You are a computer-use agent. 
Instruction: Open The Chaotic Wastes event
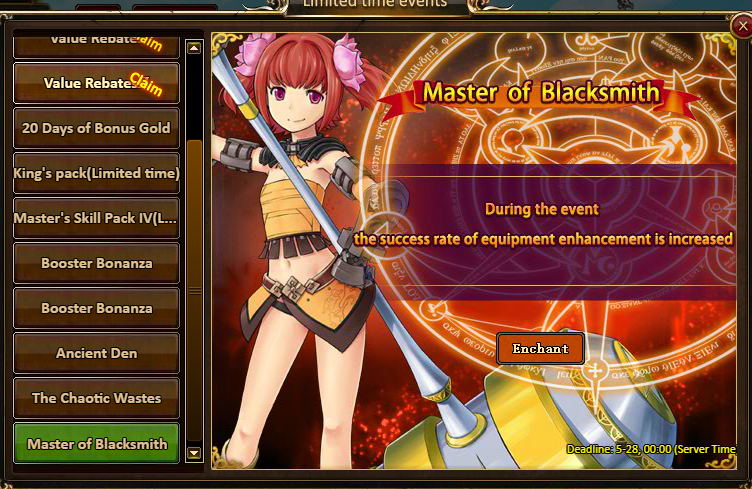96,398
